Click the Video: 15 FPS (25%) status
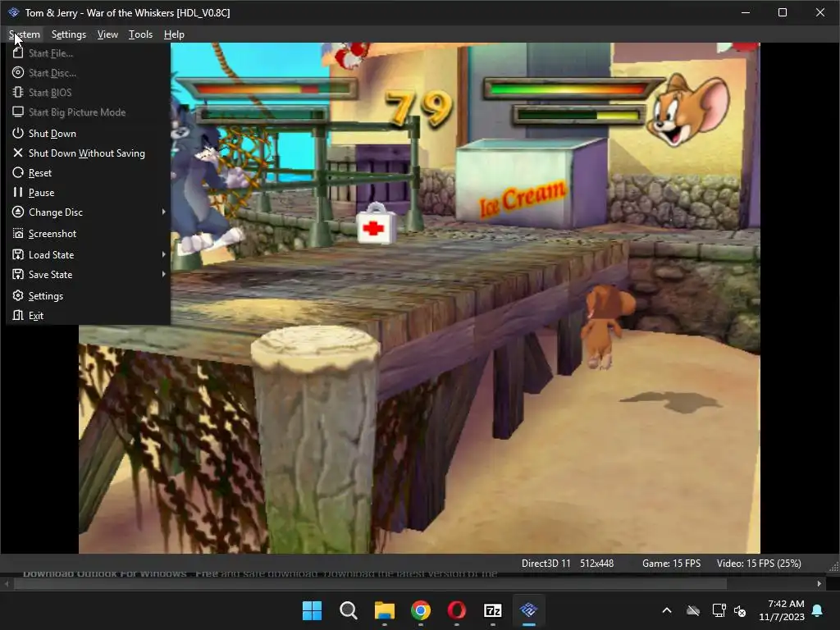This screenshot has height=630, width=840. coord(759,563)
